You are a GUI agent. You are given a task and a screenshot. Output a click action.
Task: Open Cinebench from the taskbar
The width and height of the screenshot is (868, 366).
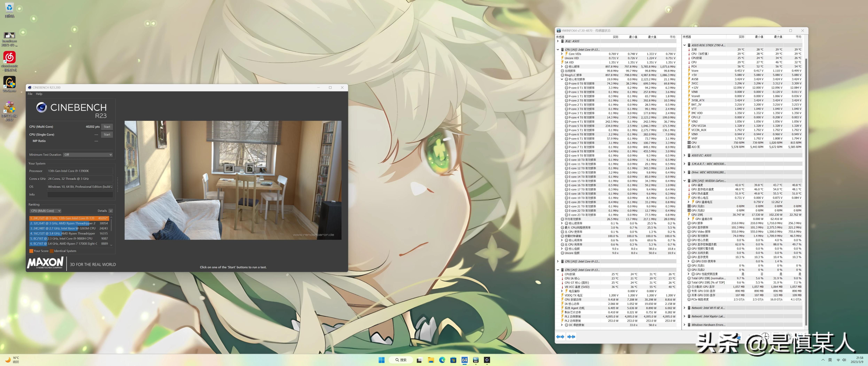(x=487, y=360)
